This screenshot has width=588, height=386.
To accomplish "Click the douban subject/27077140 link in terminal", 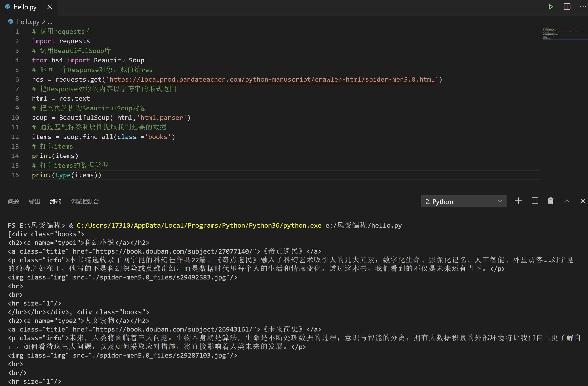I will [x=176, y=251].
